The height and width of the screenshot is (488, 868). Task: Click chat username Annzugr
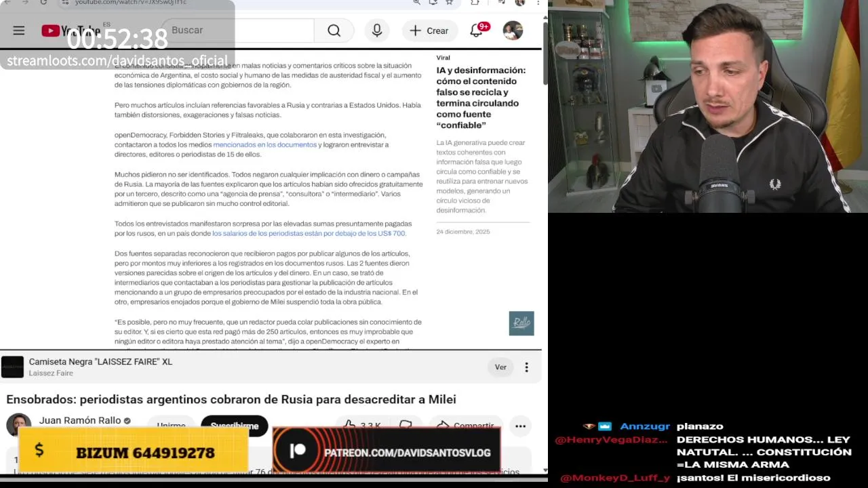(645, 426)
